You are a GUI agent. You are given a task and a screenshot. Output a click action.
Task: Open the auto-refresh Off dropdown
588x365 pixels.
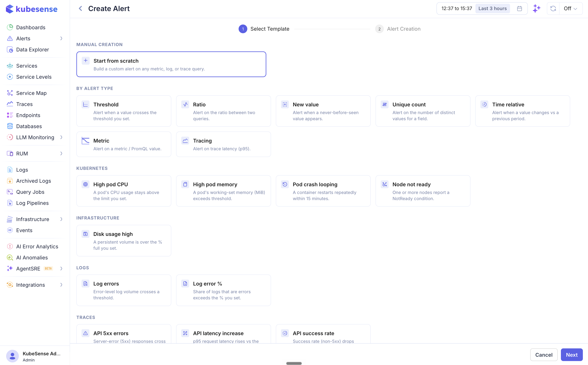click(x=571, y=9)
